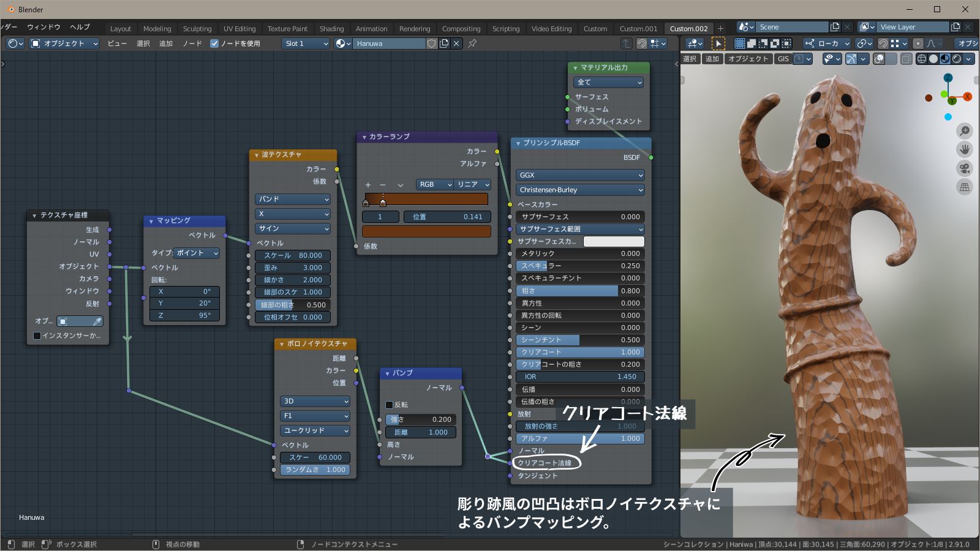Choose the subtract selection mode icon

(x=763, y=43)
